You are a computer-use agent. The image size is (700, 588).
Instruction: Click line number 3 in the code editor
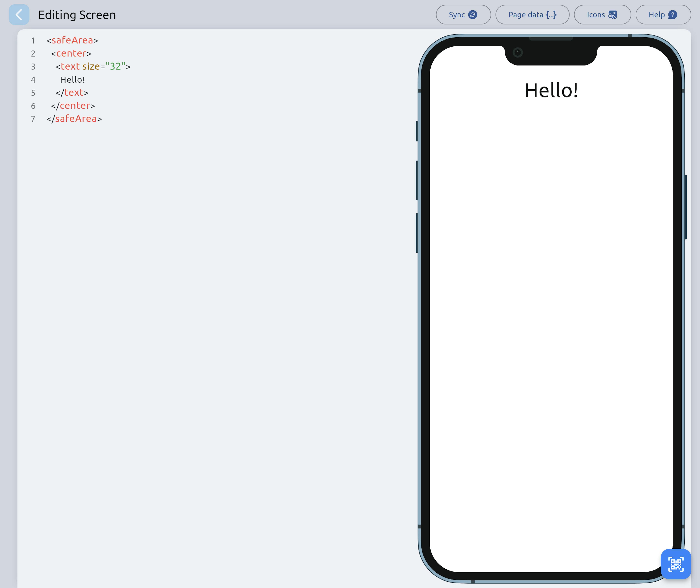point(33,67)
